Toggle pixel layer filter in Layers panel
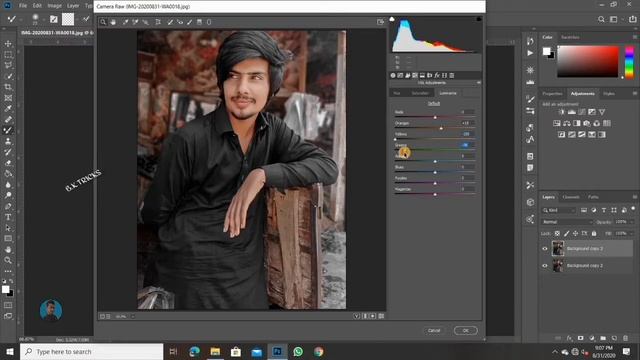This screenshot has height=360, width=640. [584, 210]
